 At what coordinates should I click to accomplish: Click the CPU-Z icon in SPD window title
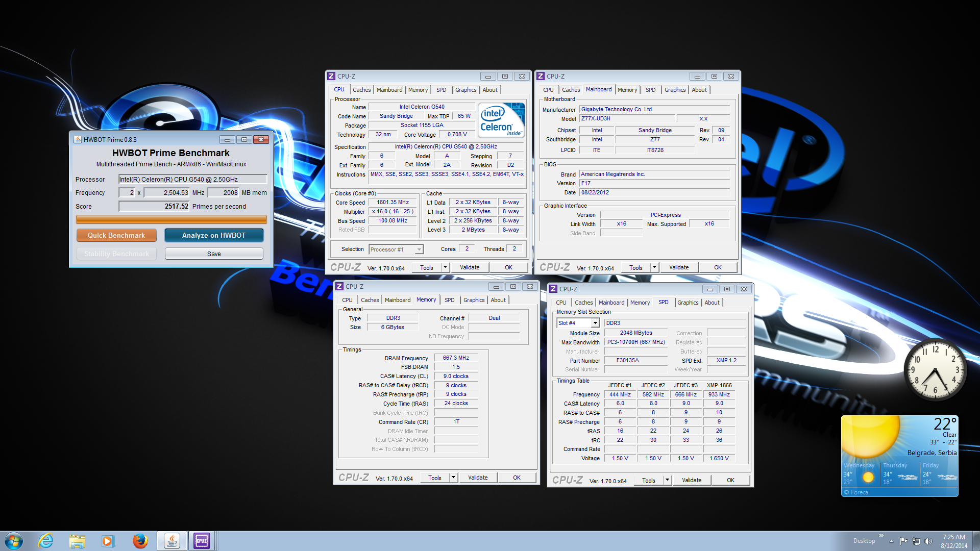[x=553, y=289]
